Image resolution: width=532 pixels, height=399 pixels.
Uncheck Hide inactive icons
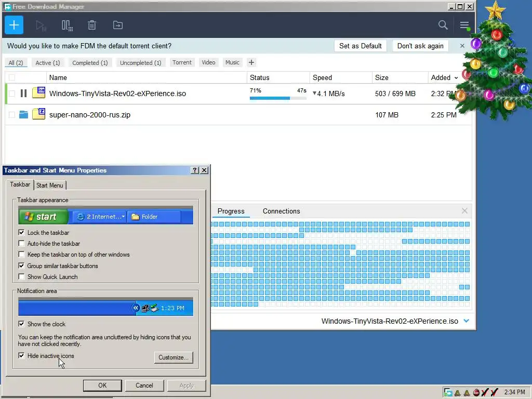click(x=21, y=355)
